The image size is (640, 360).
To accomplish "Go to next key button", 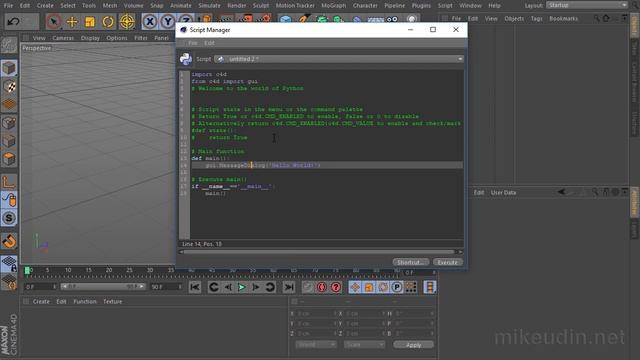I will tap(270, 287).
